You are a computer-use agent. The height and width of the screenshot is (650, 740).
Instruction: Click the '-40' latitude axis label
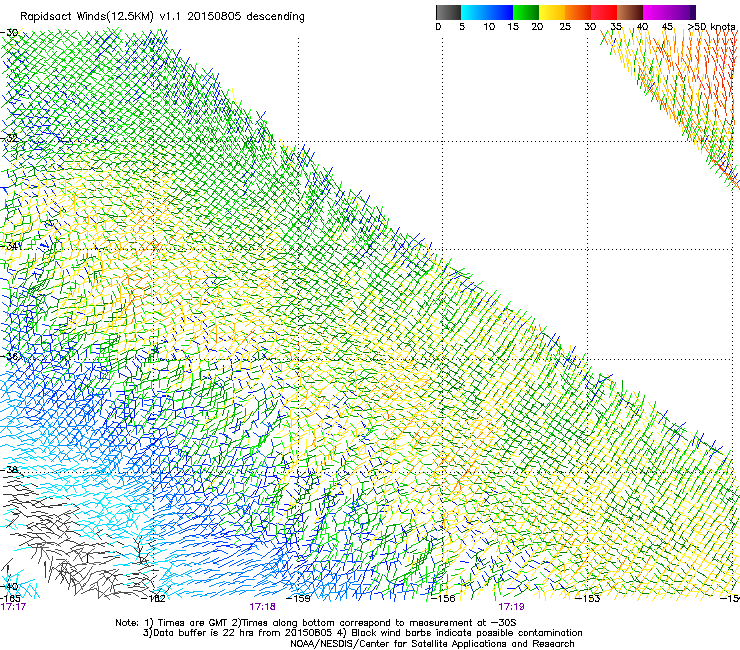[9, 587]
